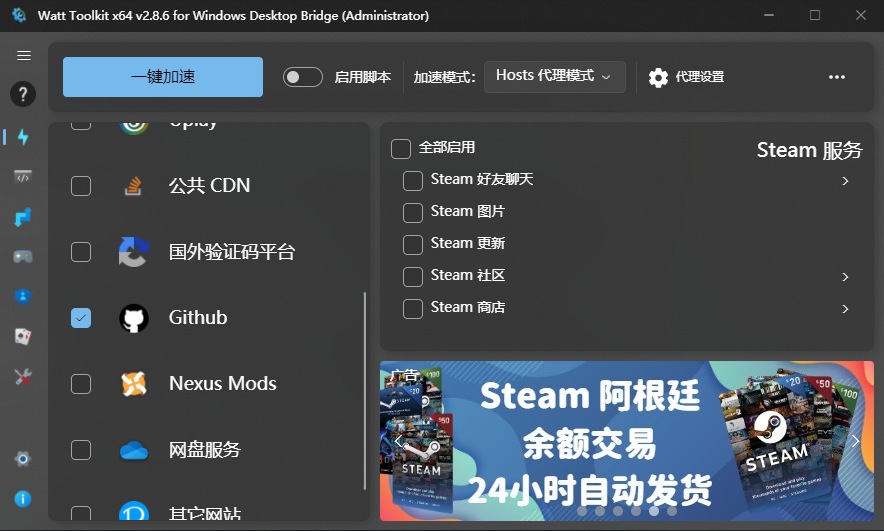Open the about info icon in sidebar

click(23, 499)
